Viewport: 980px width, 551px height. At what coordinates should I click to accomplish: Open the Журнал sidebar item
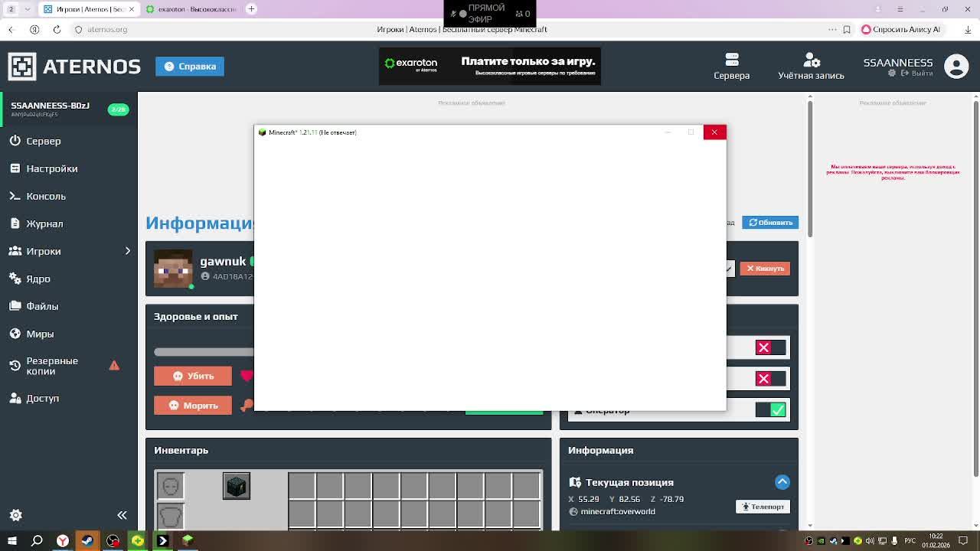(37, 223)
